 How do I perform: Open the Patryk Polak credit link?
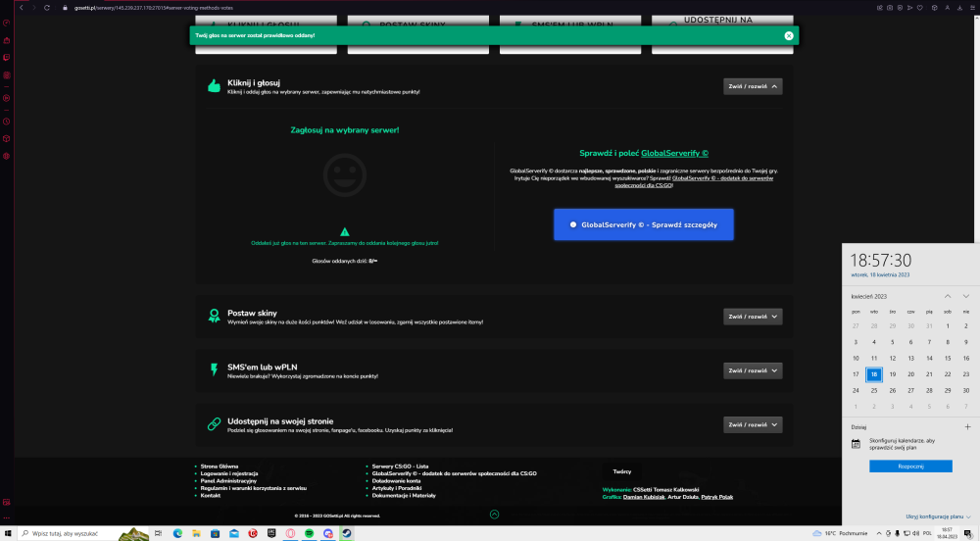[x=717, y=497]
